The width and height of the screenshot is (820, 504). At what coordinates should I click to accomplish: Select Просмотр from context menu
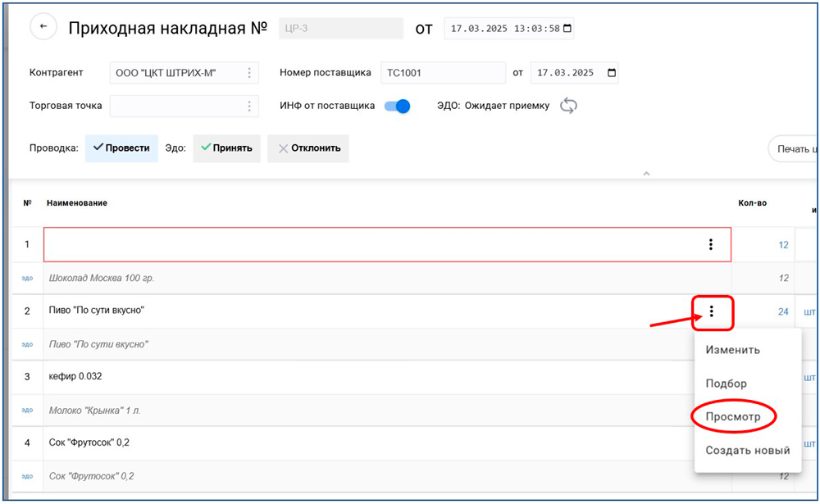(733, 416)
